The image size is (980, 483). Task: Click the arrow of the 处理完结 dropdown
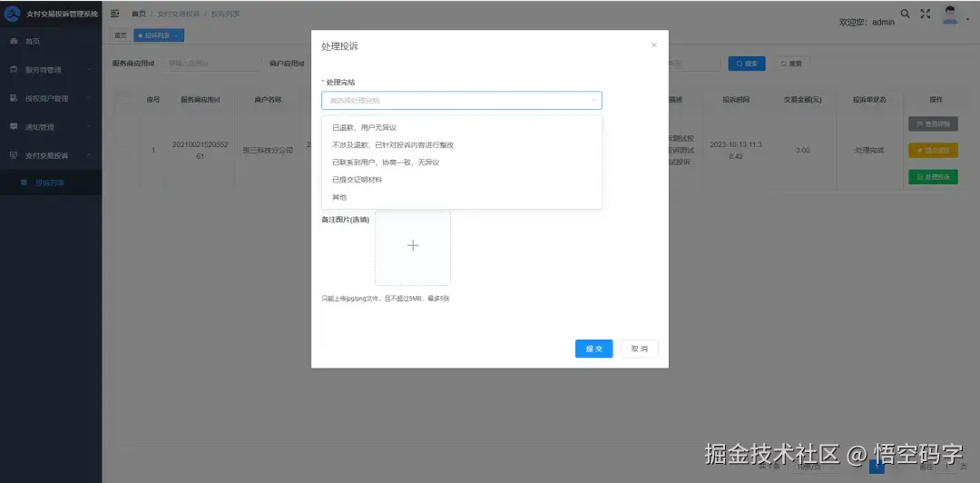click(x=593, y=101)
